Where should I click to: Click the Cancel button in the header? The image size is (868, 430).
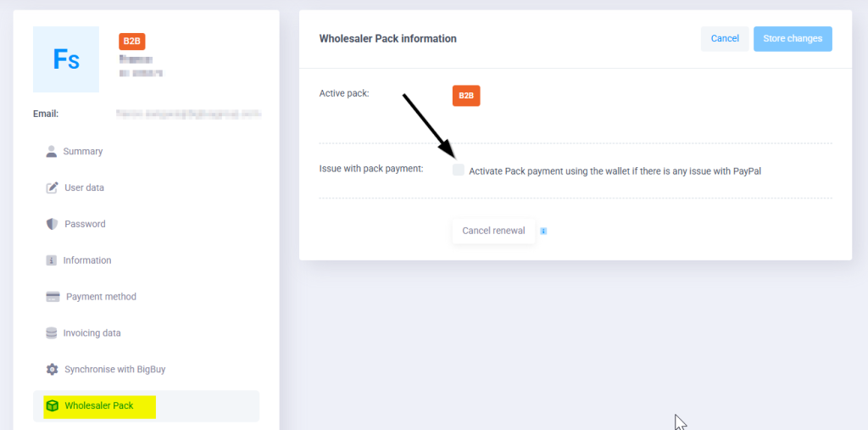[725, 39]
